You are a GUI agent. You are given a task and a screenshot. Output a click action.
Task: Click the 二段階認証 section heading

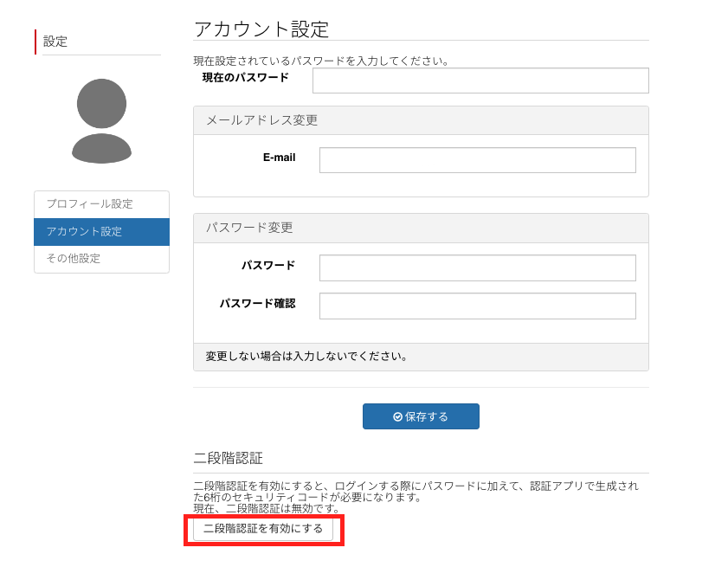pyautogui.click(x=228, y=458)
